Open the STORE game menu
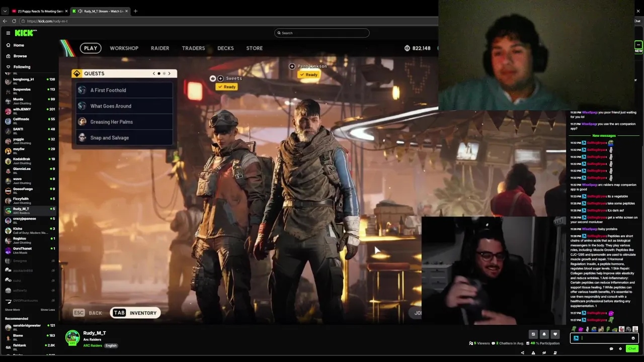644x362 pixels. click(x=254, y=48)
